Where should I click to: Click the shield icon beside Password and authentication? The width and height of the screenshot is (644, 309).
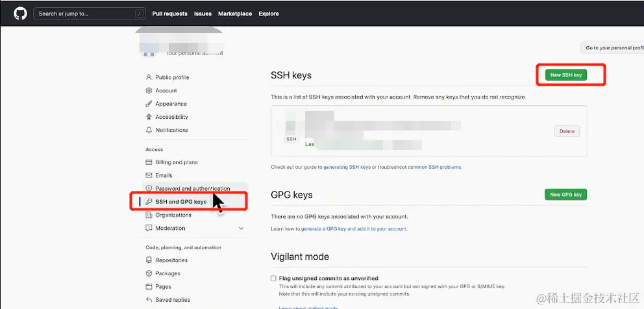click(x=149, y=189)
